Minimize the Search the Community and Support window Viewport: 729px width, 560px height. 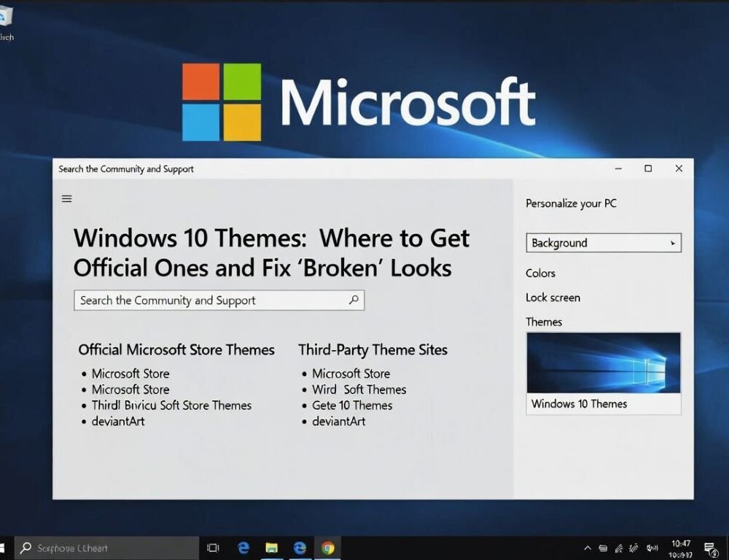coord(618,168)
